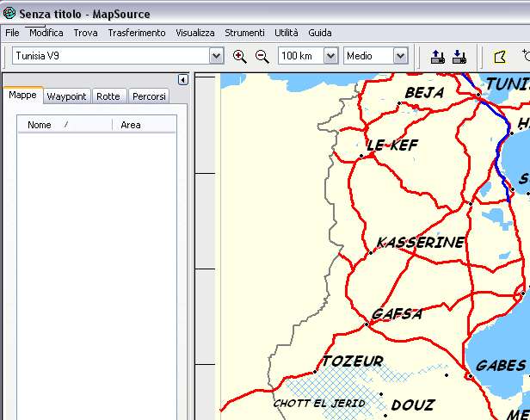Sort list by Nome column header

point(65,125)
